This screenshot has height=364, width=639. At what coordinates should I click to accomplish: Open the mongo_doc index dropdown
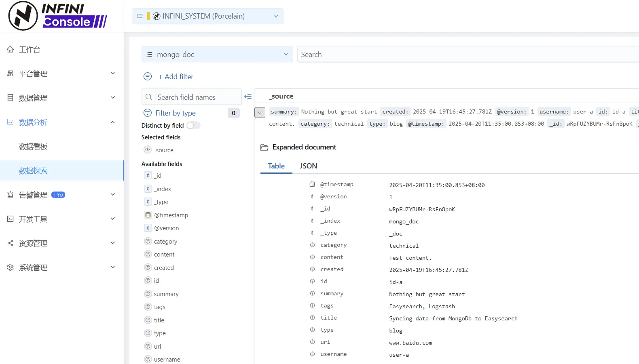click(217, 55)
